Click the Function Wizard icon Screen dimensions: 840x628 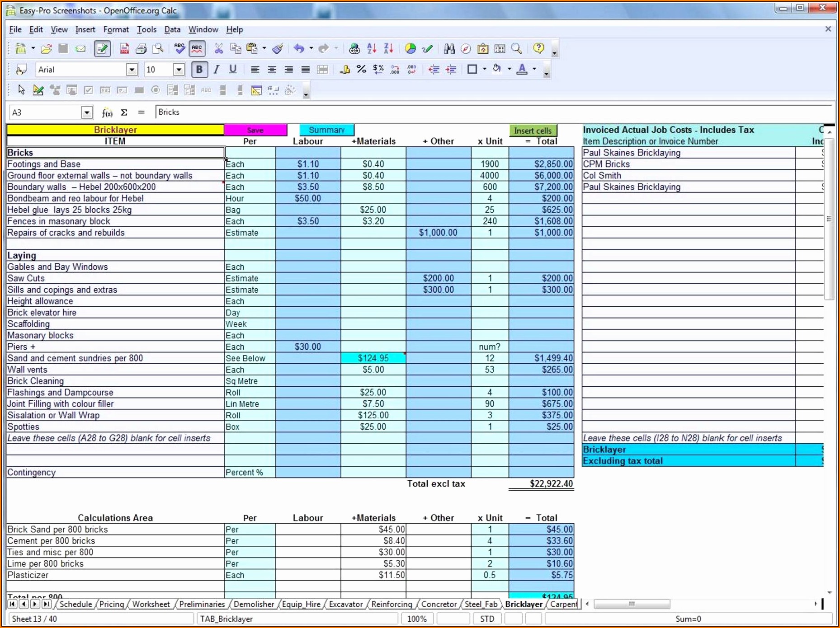pyautogui.click(x=107, y=112)
